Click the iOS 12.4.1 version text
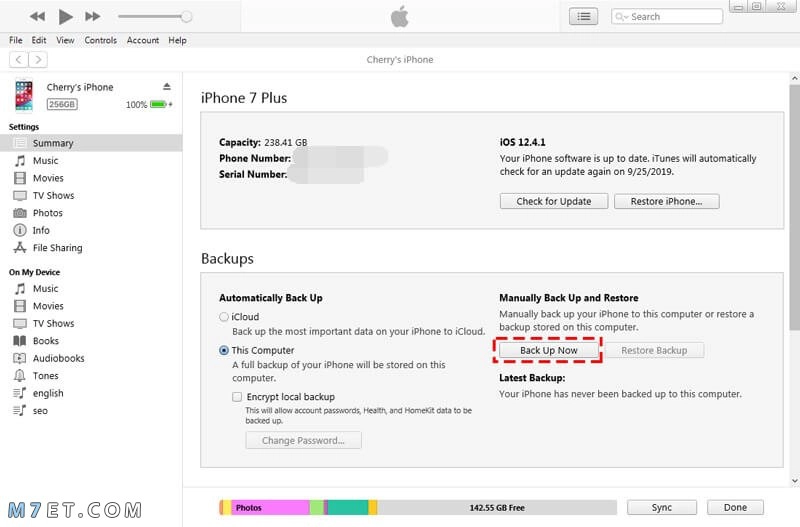Screen dimensions: 800x527 [x=522, y=142]
